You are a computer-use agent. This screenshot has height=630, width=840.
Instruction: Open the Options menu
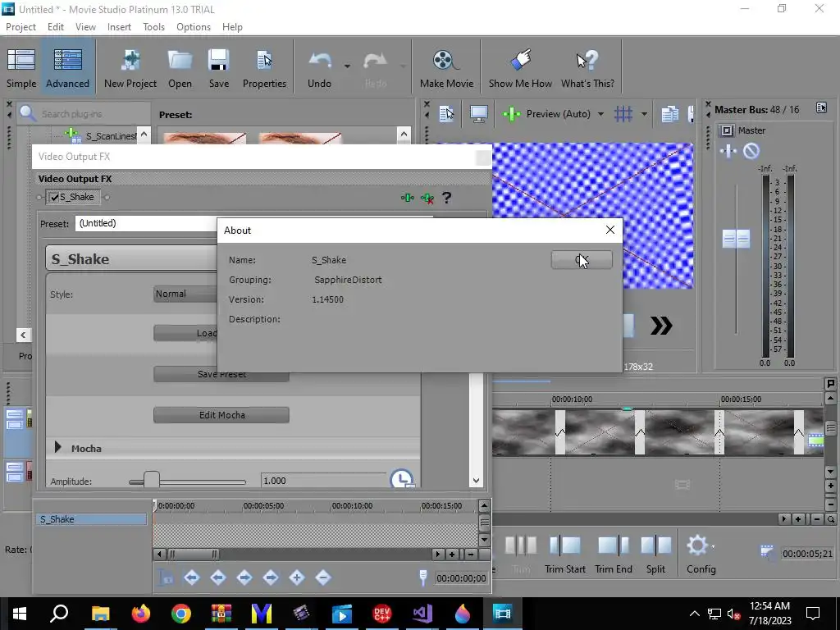(194, 27)
